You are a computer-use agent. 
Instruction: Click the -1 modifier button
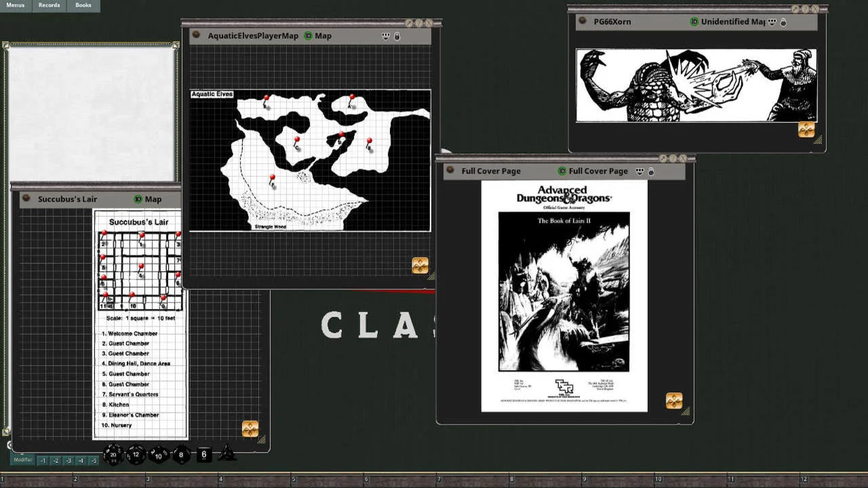pyautogui.click(x=43, y=461)
